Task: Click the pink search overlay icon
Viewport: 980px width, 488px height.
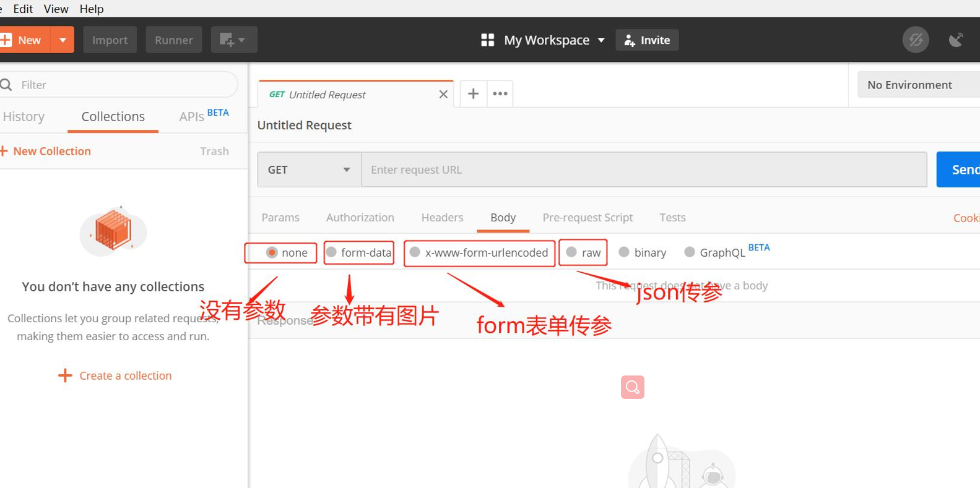Action: coord(633,387)
